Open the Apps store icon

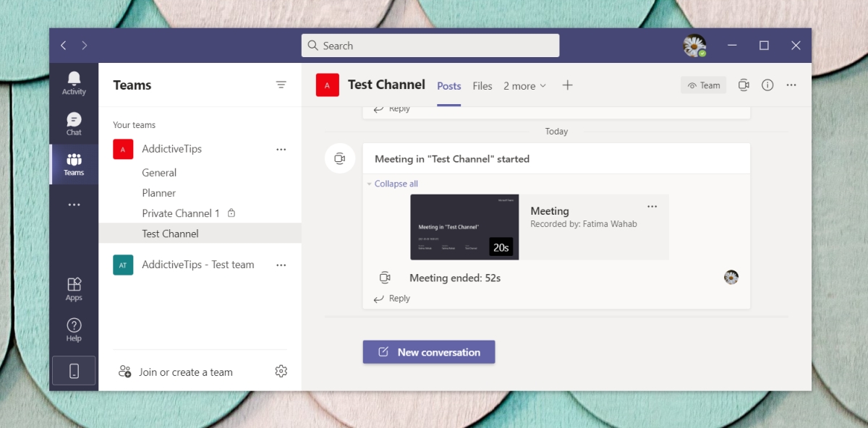click(x=74, y=288)
